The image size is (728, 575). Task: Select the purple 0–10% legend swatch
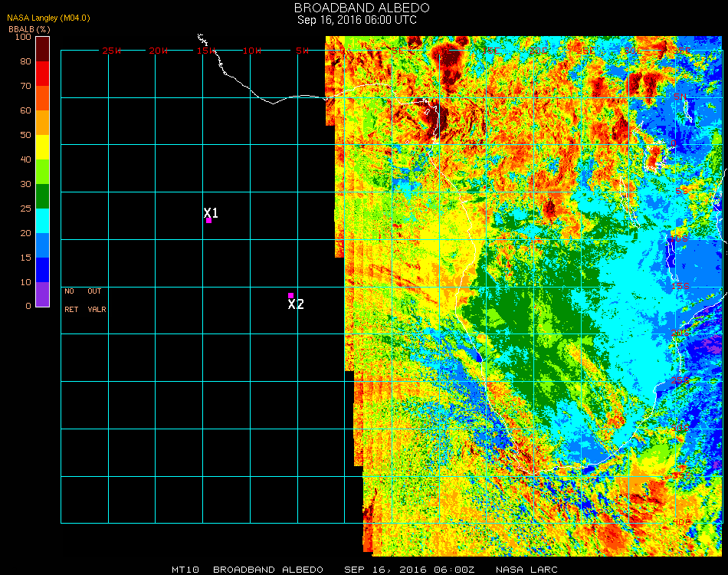(x=43, y=294)
